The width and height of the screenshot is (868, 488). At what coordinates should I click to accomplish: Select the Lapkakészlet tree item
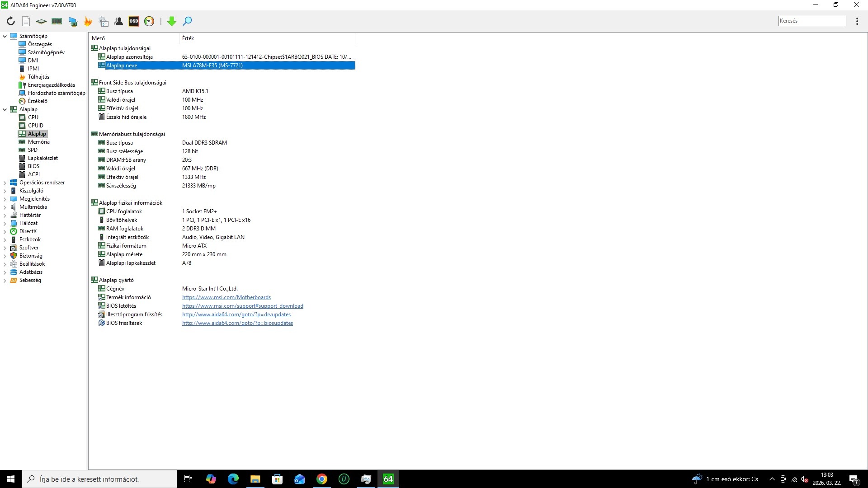coord(42,158)
